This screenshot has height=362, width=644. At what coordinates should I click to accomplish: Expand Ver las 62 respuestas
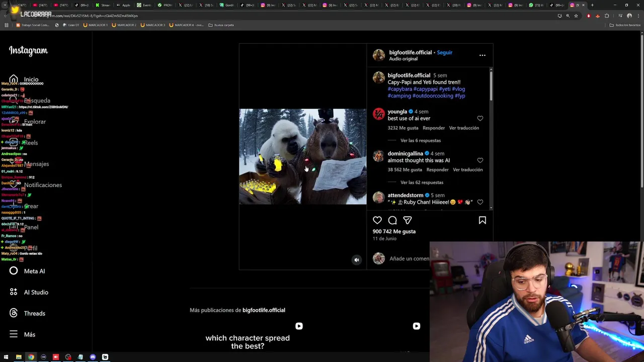(x=422, y=183)
